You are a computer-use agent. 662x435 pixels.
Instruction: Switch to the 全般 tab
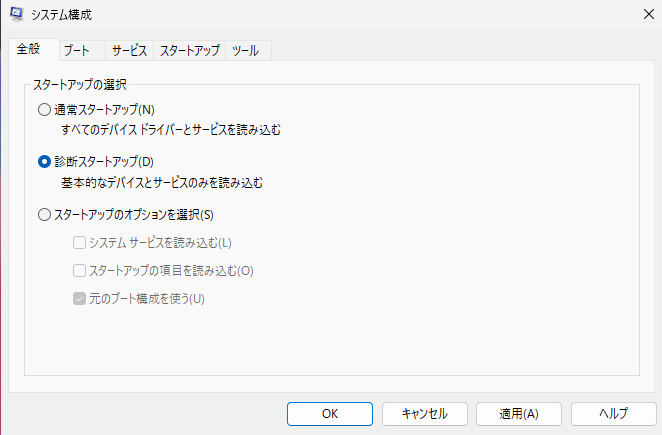point(33,50)
